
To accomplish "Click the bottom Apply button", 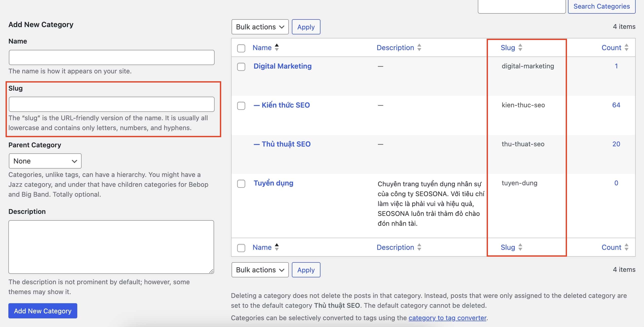I will (x=306, y=270).
